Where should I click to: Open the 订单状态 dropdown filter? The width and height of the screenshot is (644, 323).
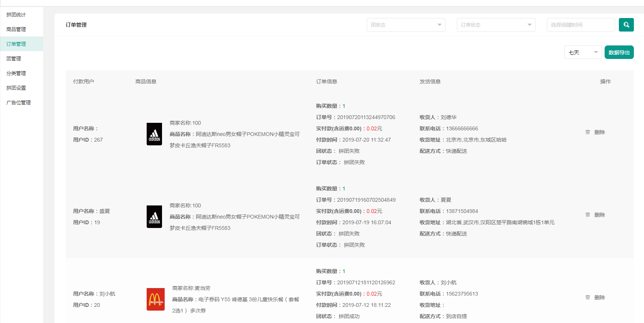click(x=496, y=25)
